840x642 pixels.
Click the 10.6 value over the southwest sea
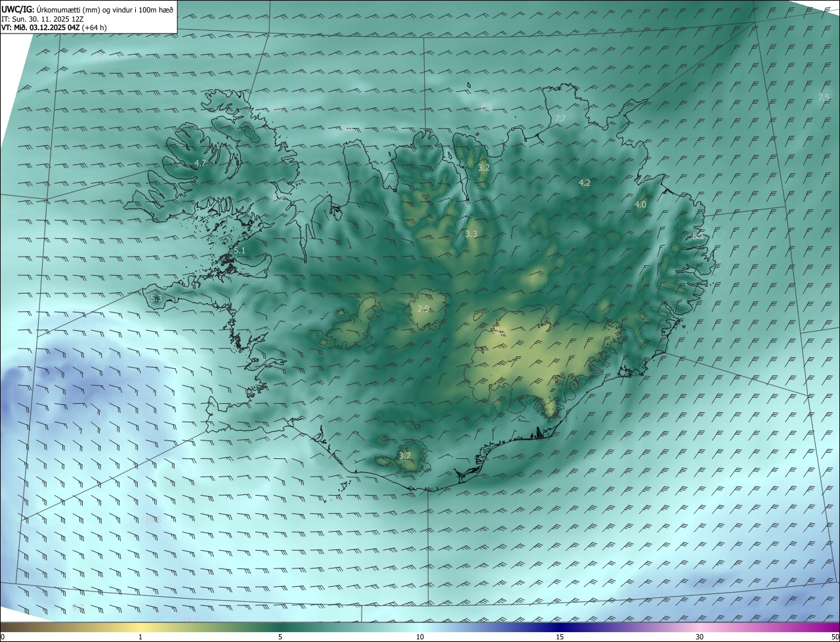point(153,520)
